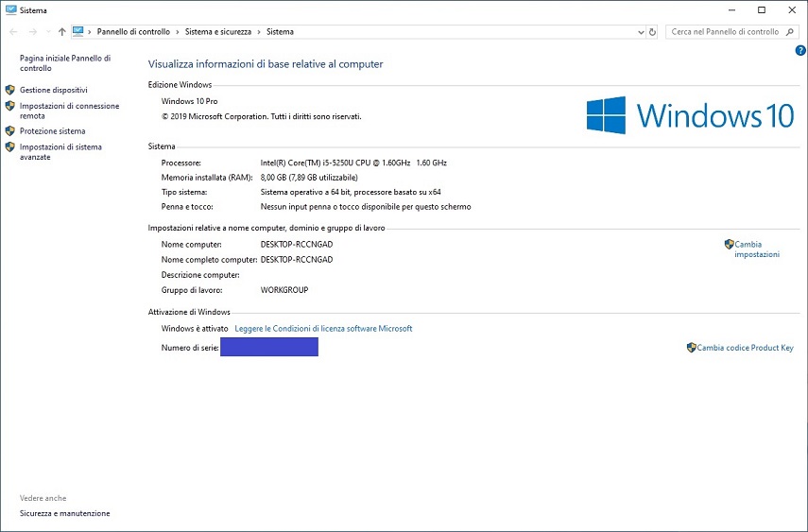808x532 pixels.
Task: Maximize the Sistema window
Action: click(x=762, y=9)
